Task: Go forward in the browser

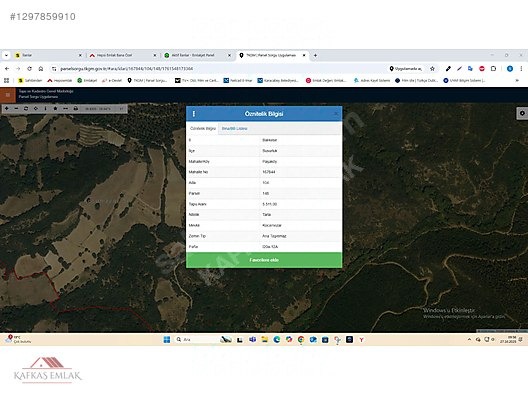Action: coord(18,69)
